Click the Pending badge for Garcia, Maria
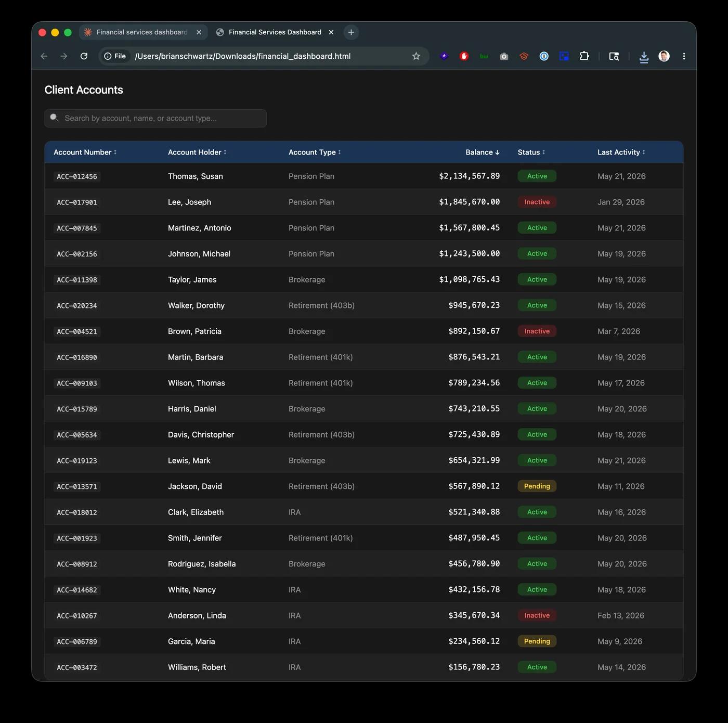Screen dimensions: 728x723 coord(537,641)
